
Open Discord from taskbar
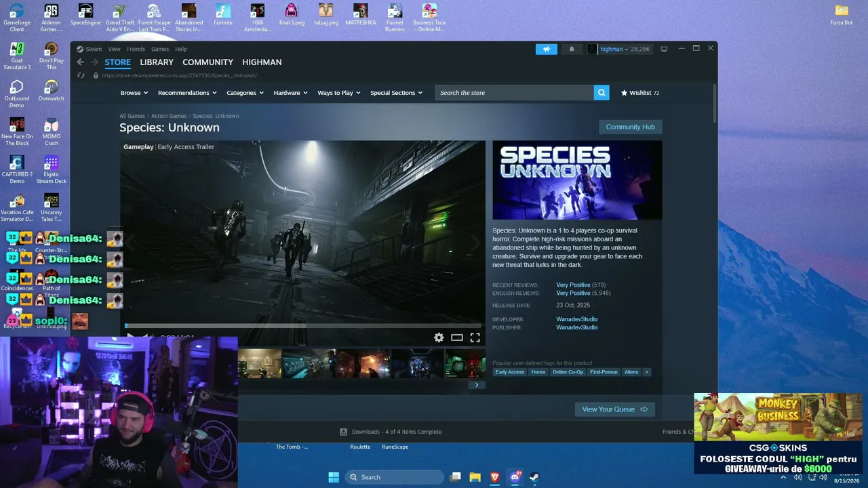coord(514,477)
